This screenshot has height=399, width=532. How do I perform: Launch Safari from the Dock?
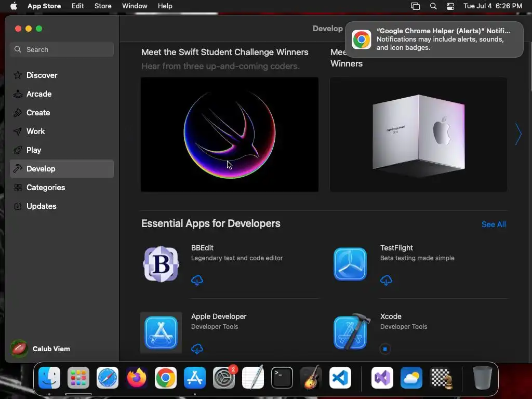pos(108,378)
